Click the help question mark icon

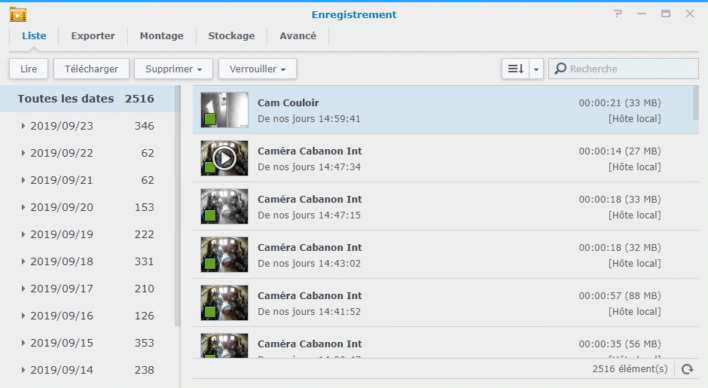618,14
